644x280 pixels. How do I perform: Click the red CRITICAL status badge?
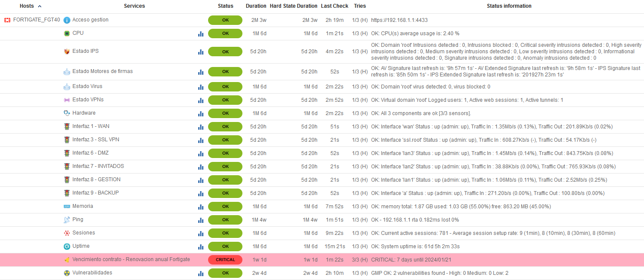(x=225, y=260)
